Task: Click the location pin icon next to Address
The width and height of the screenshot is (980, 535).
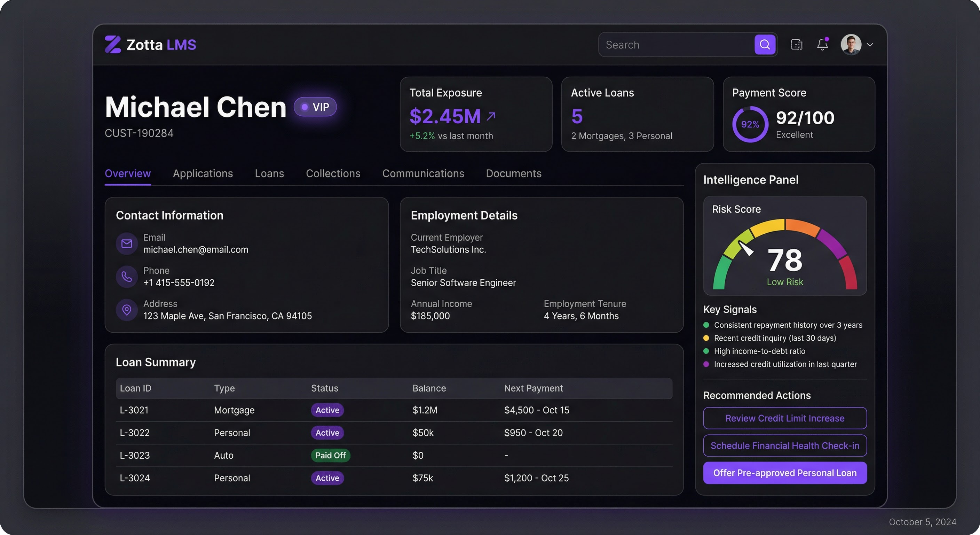Action: pos(127,310)
